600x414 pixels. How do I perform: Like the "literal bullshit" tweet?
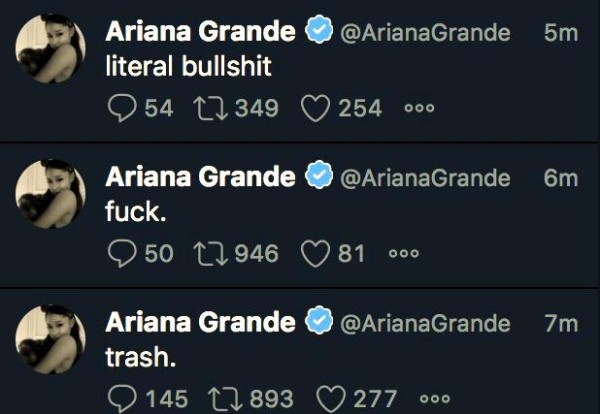point(315,108)
